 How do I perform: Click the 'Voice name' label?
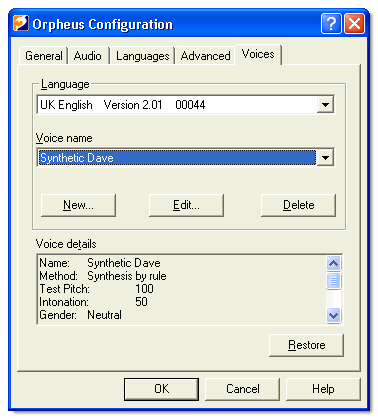coord(64,138)
